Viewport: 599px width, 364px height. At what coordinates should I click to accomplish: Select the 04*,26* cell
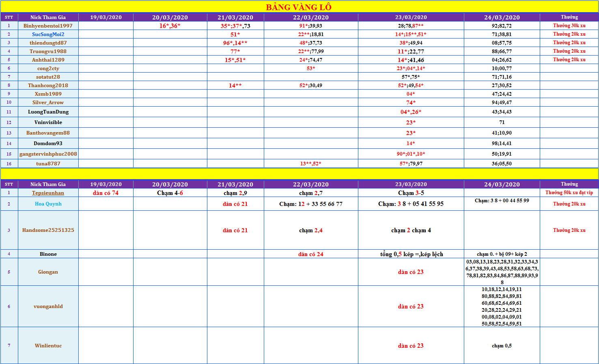[x=411, y=111]
